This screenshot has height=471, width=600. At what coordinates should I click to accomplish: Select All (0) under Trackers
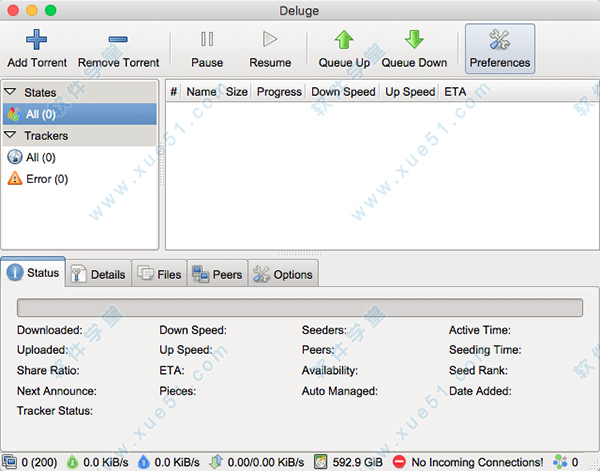click(x=80, y=157)
